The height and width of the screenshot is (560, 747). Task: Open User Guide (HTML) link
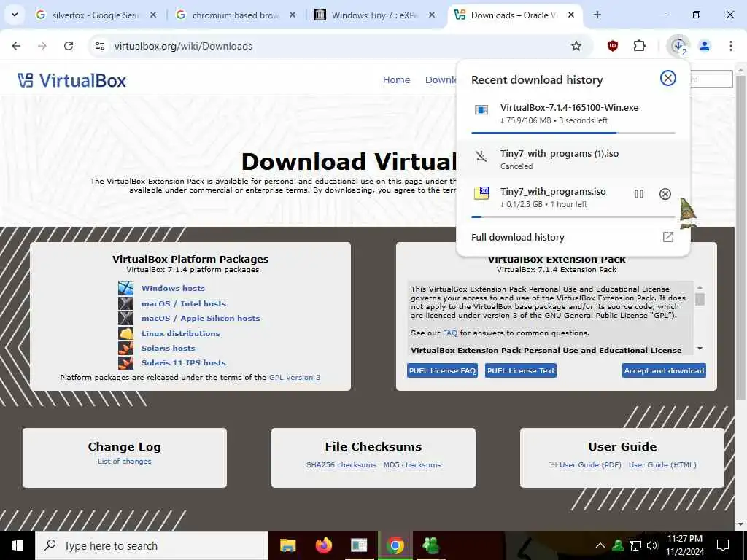[662, 464]
